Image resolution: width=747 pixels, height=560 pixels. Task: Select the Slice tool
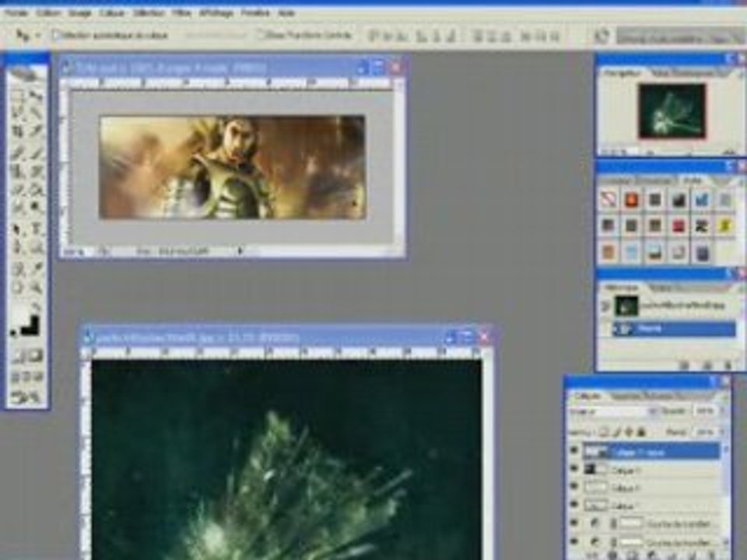(x=36, y=131)
